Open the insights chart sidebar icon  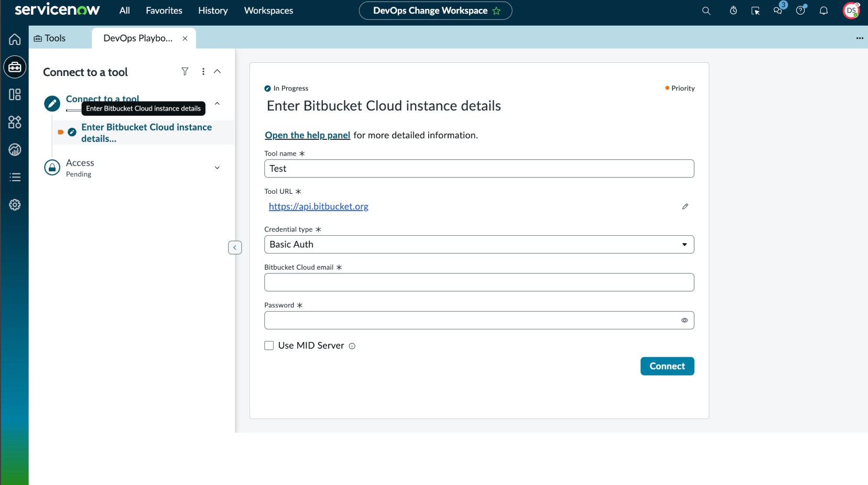click(15, 150)
